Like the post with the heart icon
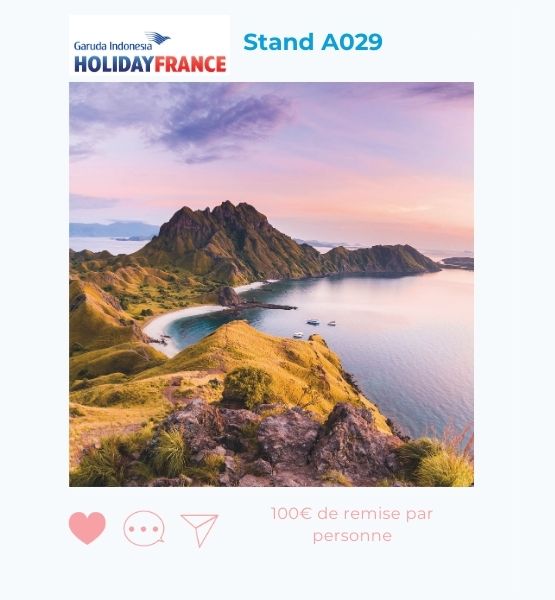This screenshot has height=600, width=555. [87, 528]
